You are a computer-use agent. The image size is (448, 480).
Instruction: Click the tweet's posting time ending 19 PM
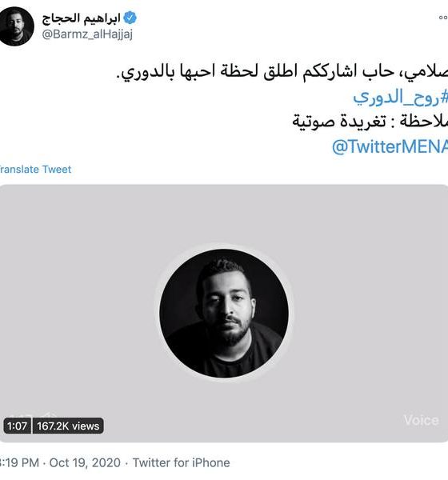pos(19,462)
